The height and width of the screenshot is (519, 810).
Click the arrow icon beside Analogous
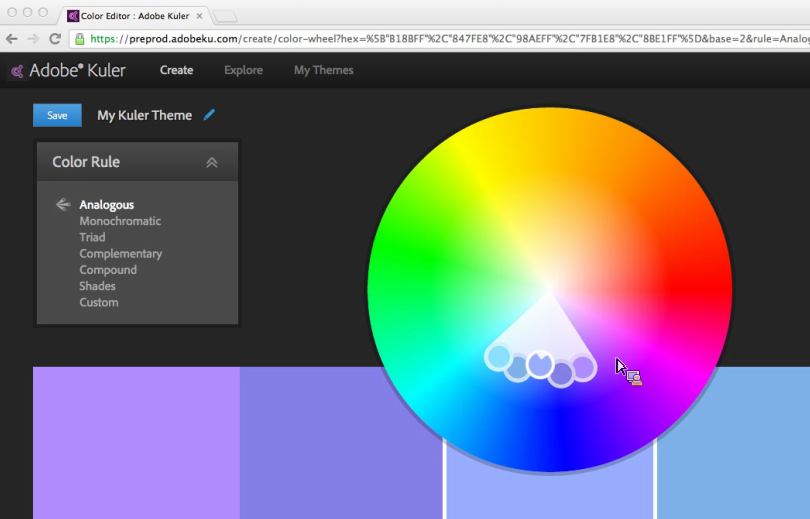[63, 205]
